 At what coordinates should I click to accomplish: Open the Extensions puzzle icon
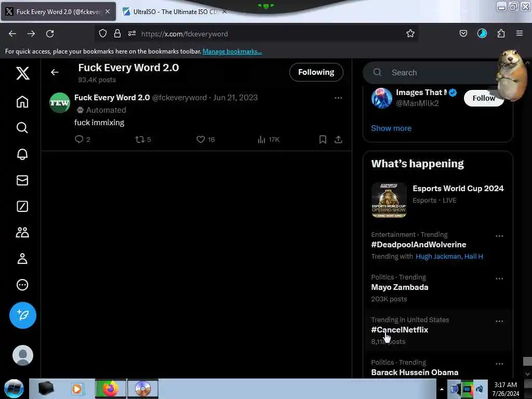point(501,33)
